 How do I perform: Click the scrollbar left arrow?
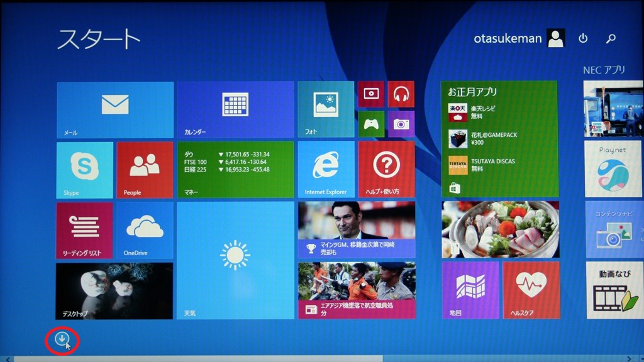click(7, 359)
